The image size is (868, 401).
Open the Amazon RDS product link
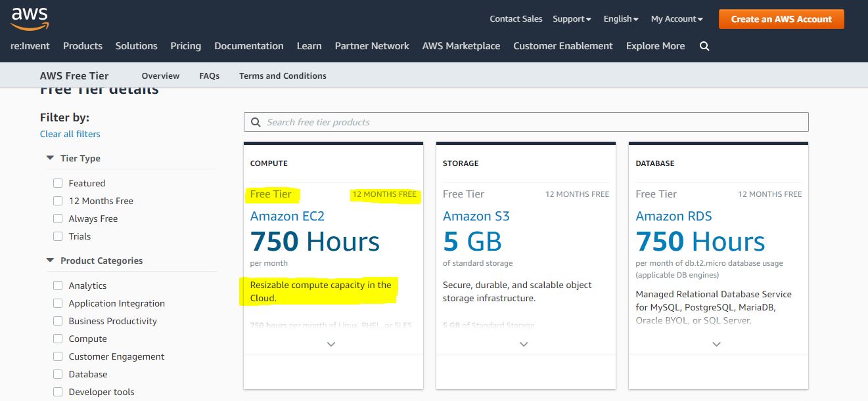[x=674, y=216]
